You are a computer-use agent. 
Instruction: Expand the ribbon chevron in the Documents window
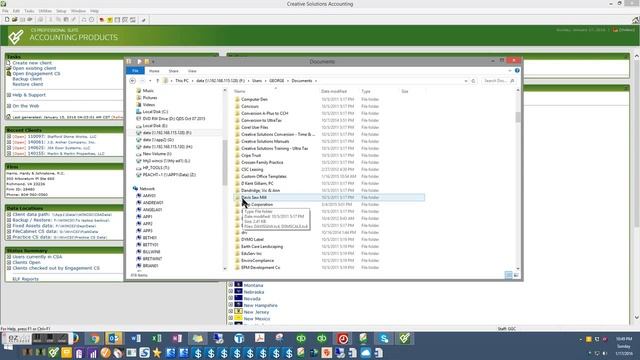pos(510,71)
